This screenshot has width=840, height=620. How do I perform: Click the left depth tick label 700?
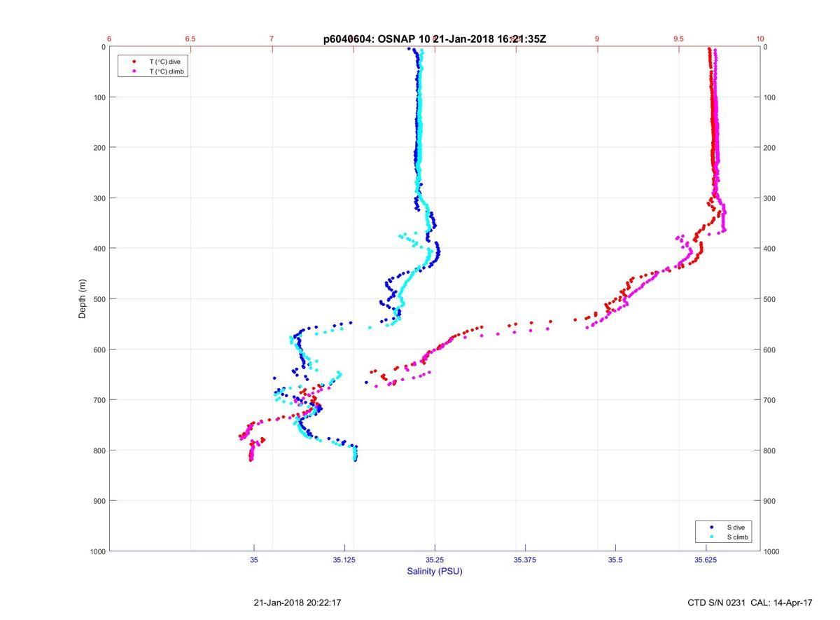[x=99, y=400]
